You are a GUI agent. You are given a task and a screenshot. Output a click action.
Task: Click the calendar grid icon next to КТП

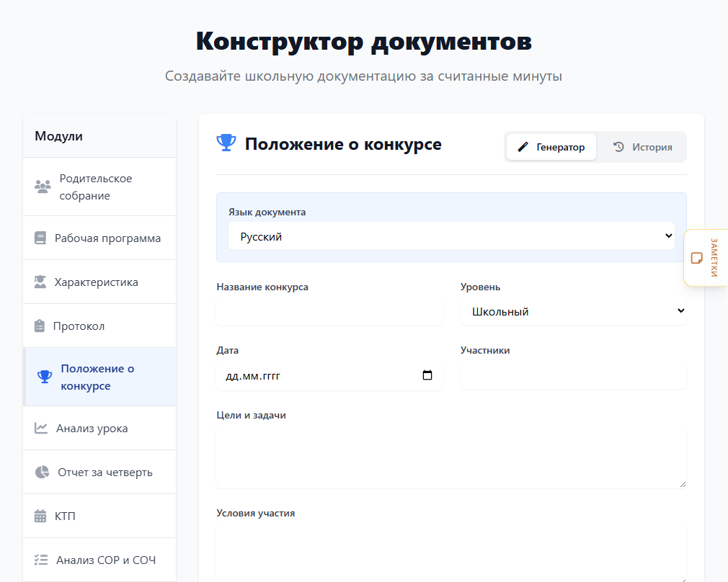click(x=40, y=516)
